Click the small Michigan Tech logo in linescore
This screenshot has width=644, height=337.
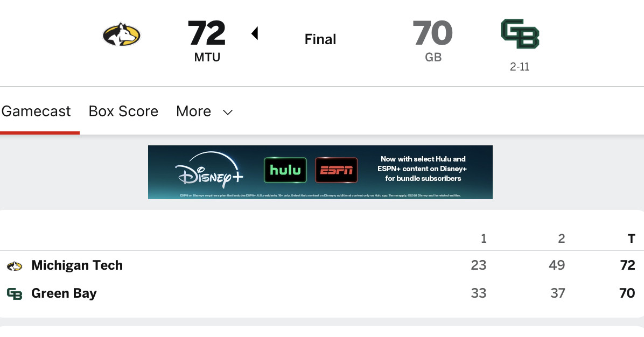[x=14, y=266]
